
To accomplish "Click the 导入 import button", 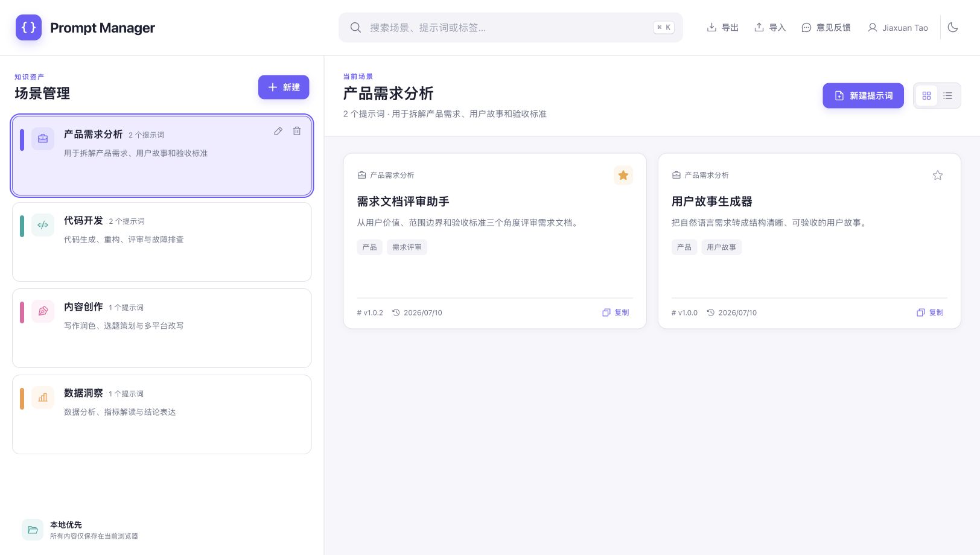I will point(770,27).
